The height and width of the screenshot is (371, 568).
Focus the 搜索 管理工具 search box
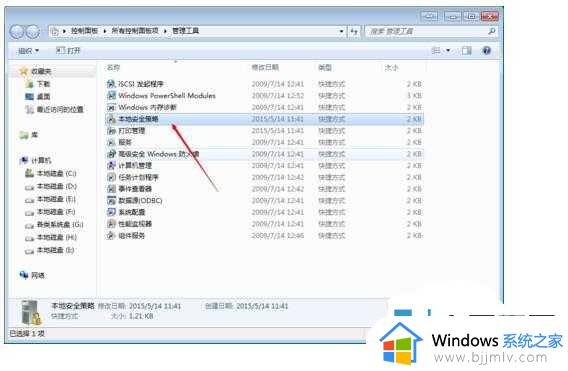tap(426, 32)
